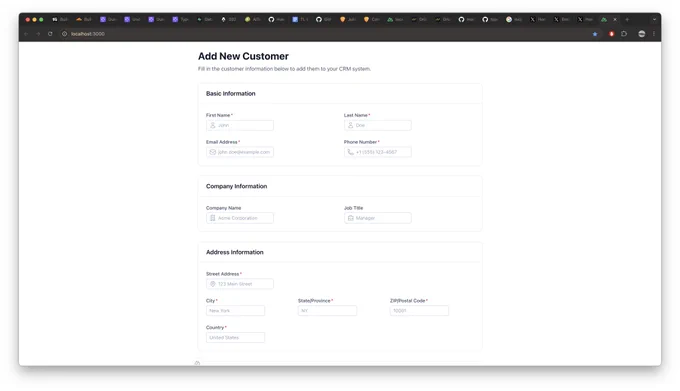The width and height of the screenshot is (680, 391).
Task: Switch to the orange SoundCloud-style tab
Action: (83, 20)
